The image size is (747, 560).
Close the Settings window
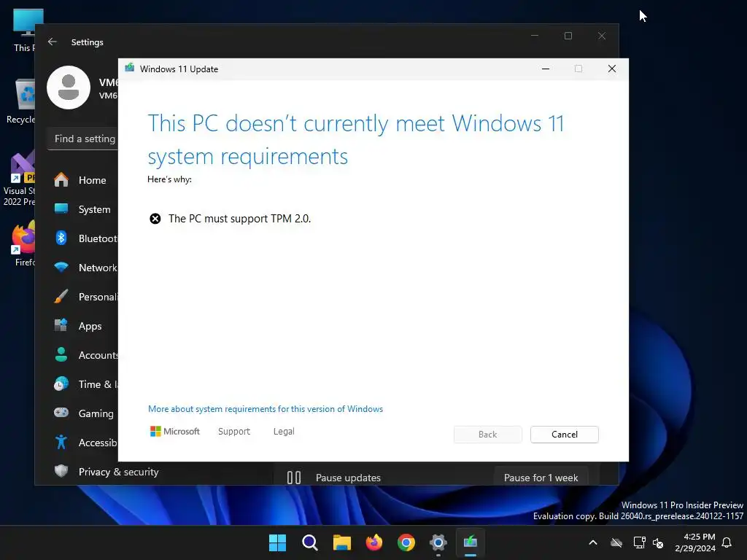tap(602, 36)
